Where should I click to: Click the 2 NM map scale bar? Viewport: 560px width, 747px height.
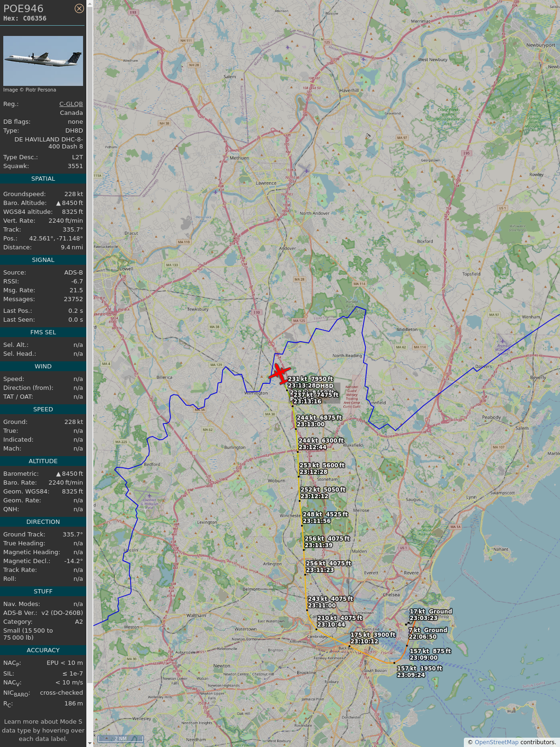tap(120, 739)
